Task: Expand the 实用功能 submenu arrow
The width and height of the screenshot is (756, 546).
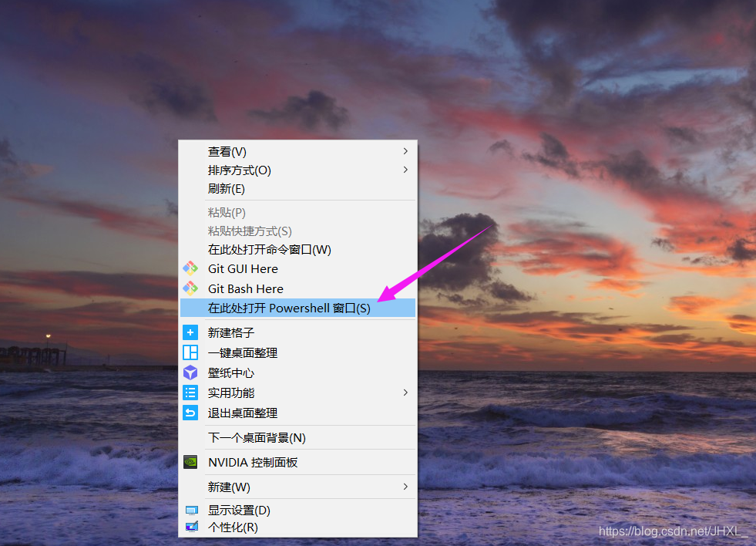Action: pos(405,393)
